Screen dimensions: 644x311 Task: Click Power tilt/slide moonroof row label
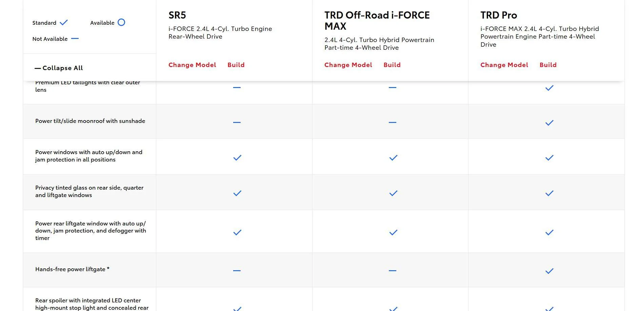click(x=90, y=121)
